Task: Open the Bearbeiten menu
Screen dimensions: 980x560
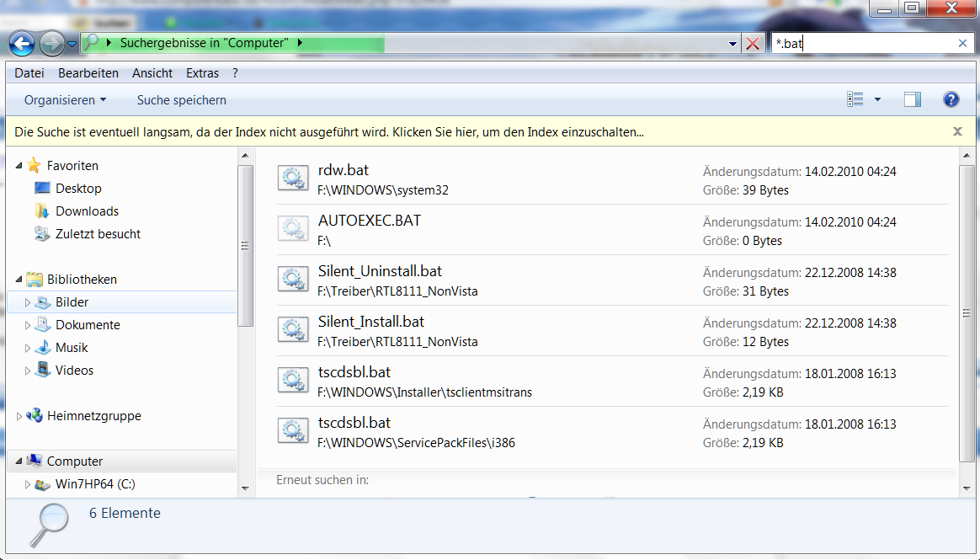Action: pos(88,73)
